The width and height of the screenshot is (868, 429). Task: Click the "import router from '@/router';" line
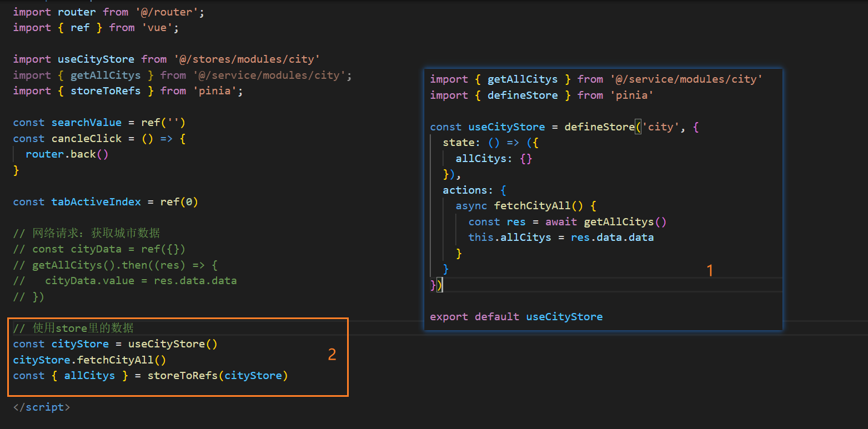[x=109, y=12]
